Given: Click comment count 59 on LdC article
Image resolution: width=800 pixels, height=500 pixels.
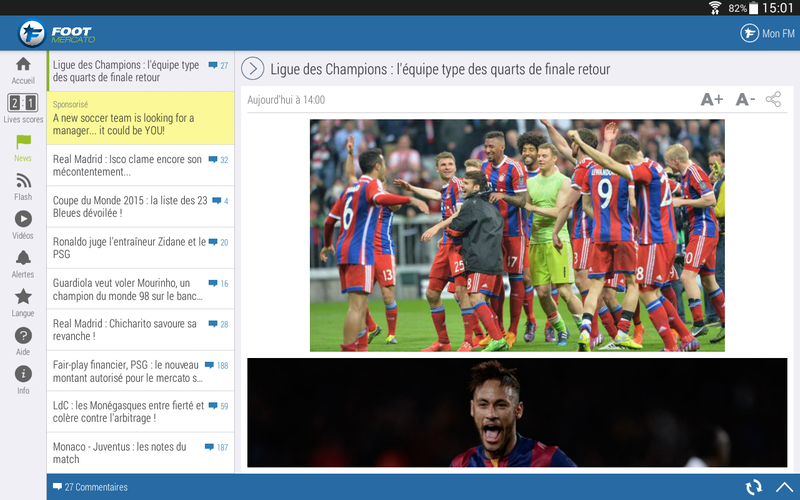Looking at the screenshot, I should point(218,406).
